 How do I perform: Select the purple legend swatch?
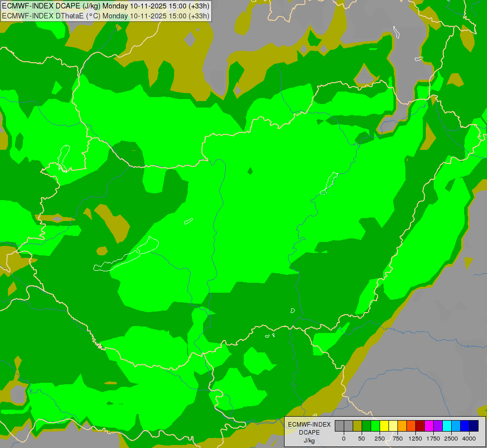(x=438, y=426)
